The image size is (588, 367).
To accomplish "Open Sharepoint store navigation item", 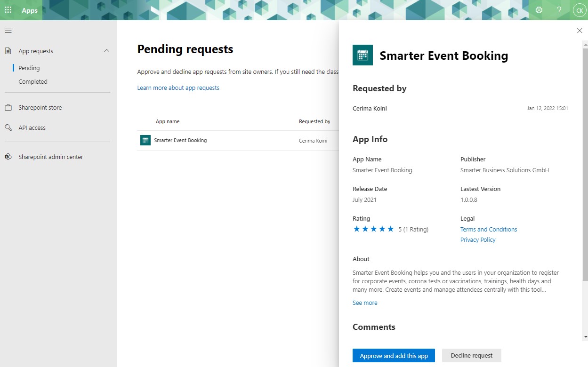I will click(x=40, y=107).
